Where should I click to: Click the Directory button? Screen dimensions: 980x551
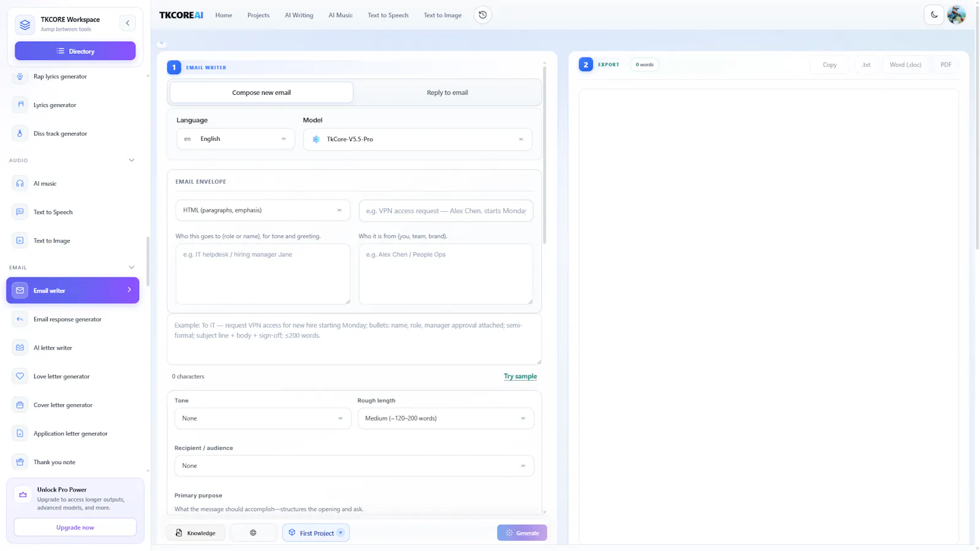(75, 51)
